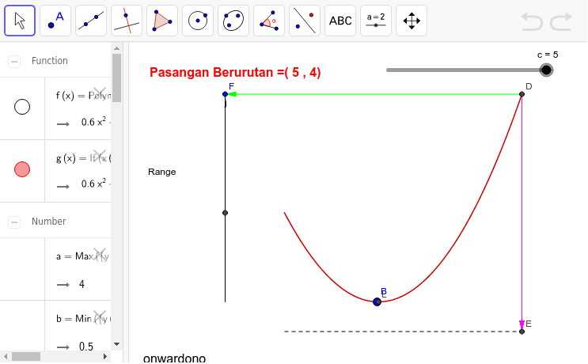Select the Polygon tool
The height and width of the screenshot is (364, 588).
(162, 21)
